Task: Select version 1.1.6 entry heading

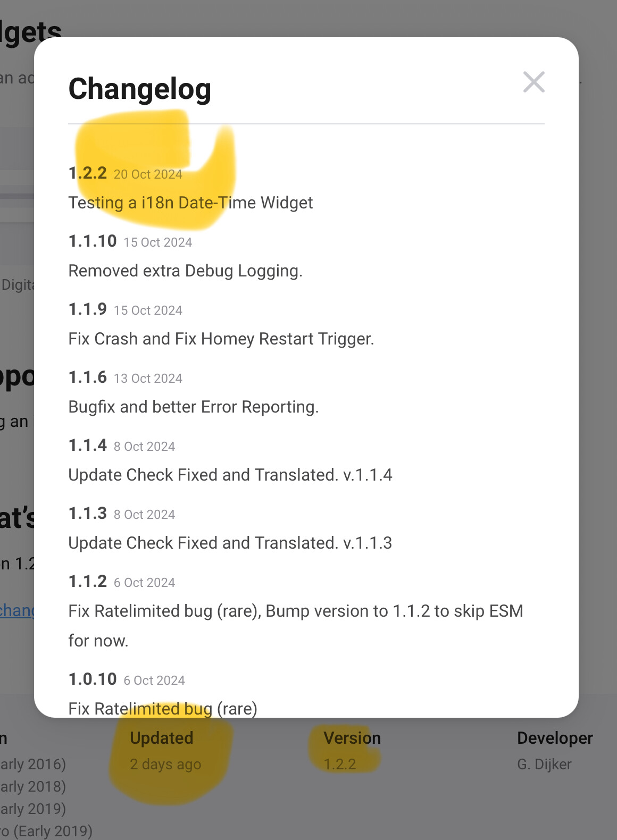Action: tap(88, 377)
